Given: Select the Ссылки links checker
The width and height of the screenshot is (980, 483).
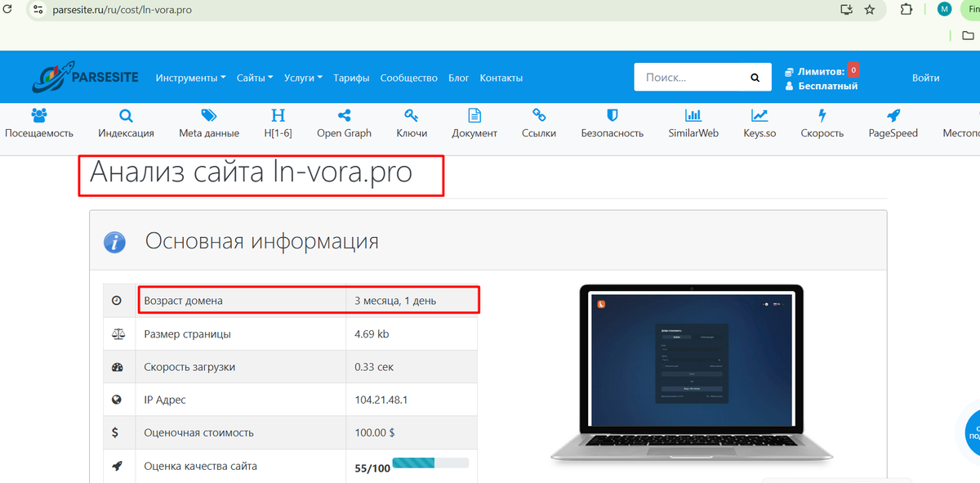Looking at the screenshot, I should (538, 123).
